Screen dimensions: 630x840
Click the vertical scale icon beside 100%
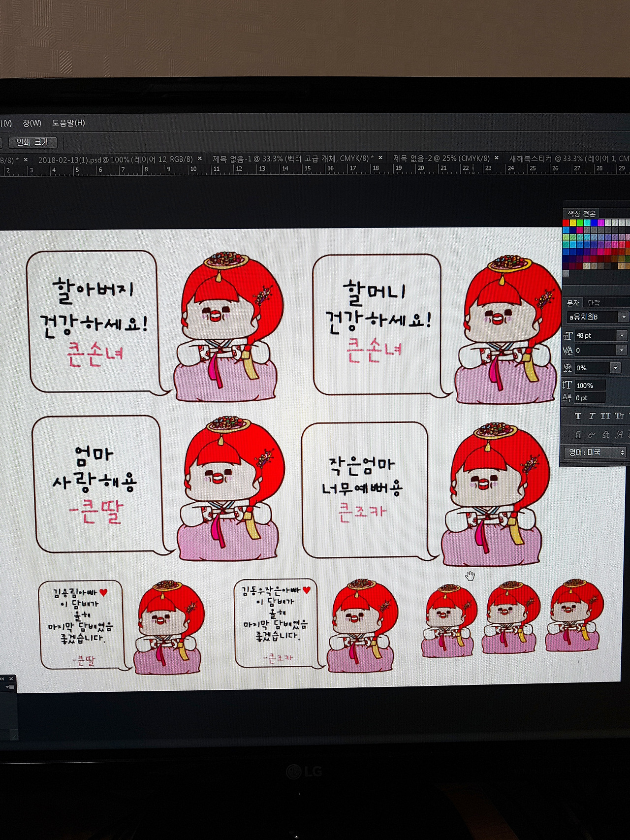(x=567, y=385)
